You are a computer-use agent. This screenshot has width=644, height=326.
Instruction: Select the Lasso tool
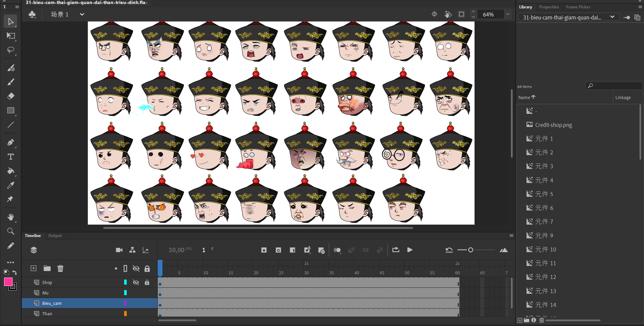click(11, 50)
